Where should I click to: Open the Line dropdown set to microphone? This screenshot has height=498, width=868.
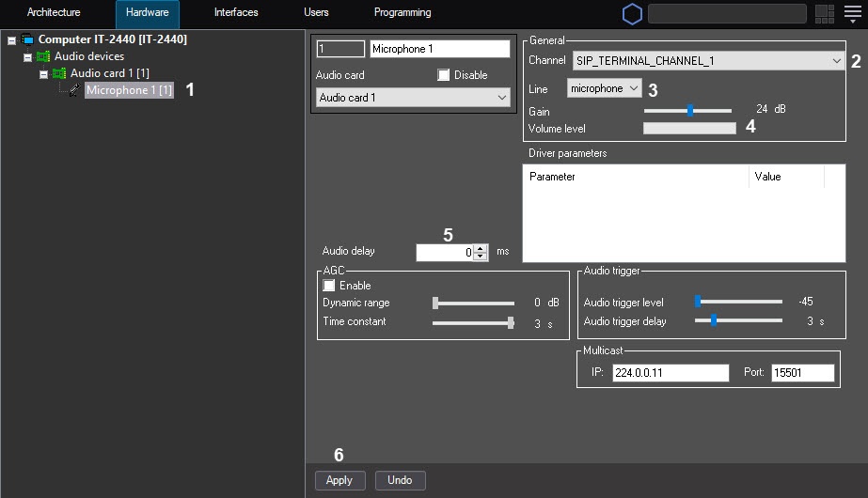(604, 88)
